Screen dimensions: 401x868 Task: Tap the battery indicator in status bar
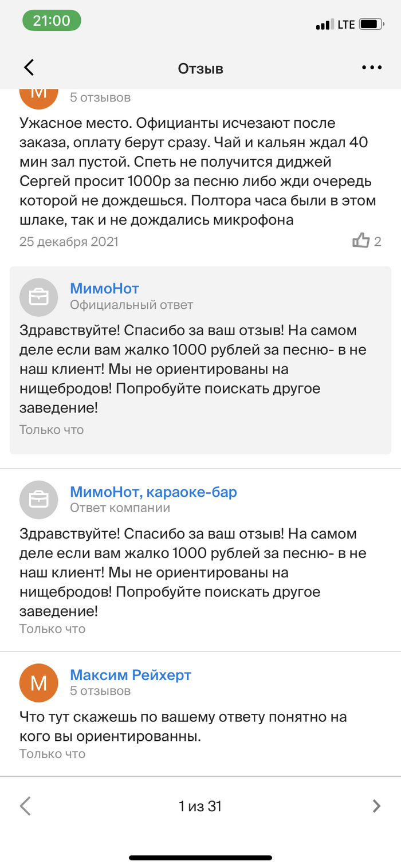[x=372, y=25]
